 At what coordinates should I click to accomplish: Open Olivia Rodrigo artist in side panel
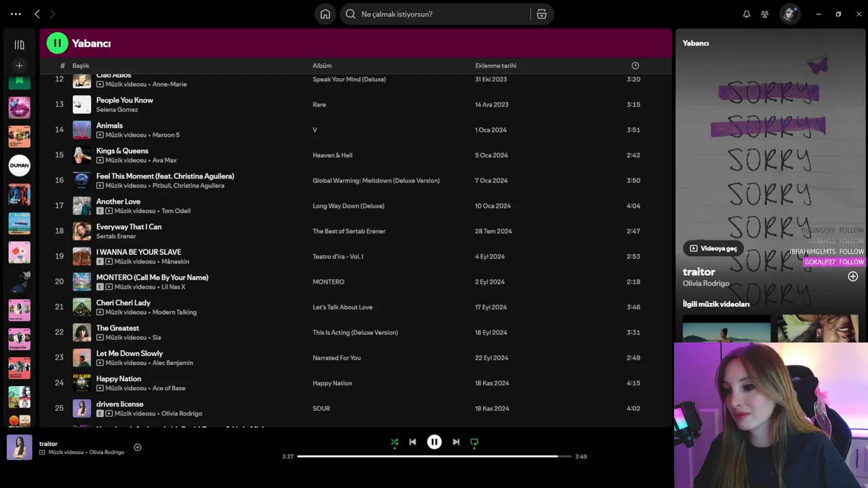coord(706,283)
